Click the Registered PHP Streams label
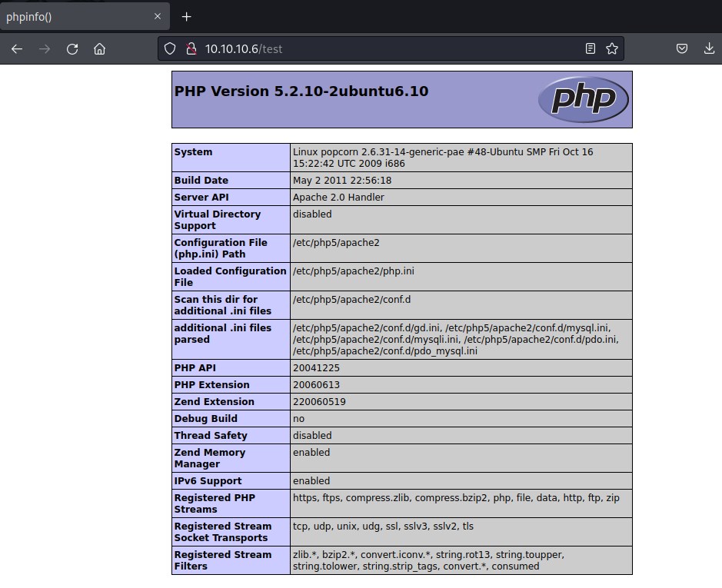Screen dimensions: 722x588 click(215, 503)
